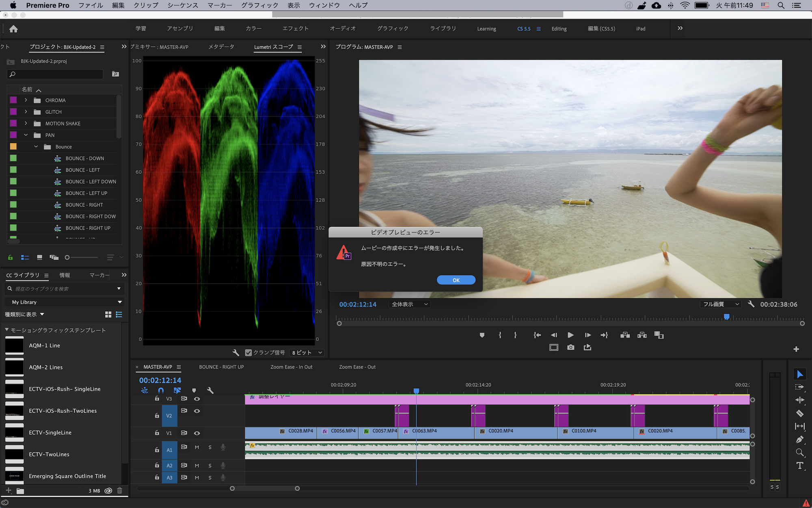Mute audio track A1
Image resolution: width=812 pixels, height=508 pixels.
pos(197,447)
